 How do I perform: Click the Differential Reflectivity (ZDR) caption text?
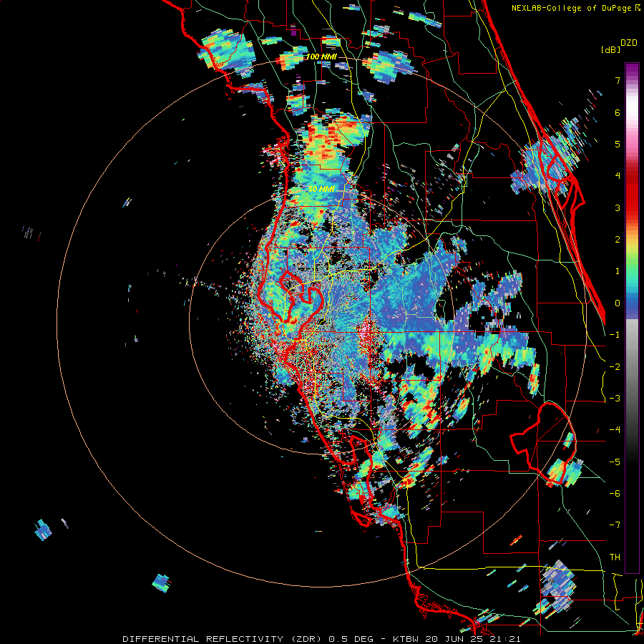(x=223, y=639)
